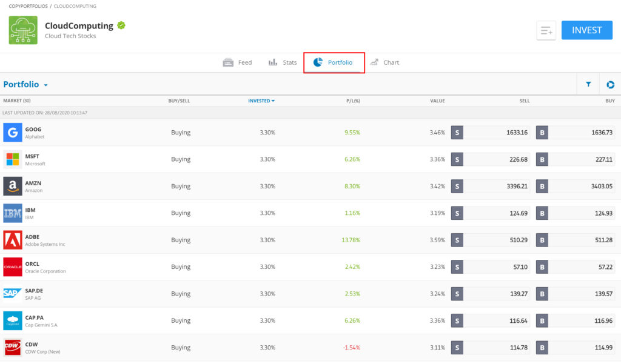The image size is (621, 364).
Task: Open the Oracle ORCL logo
Action: click(x=13, y=266)
